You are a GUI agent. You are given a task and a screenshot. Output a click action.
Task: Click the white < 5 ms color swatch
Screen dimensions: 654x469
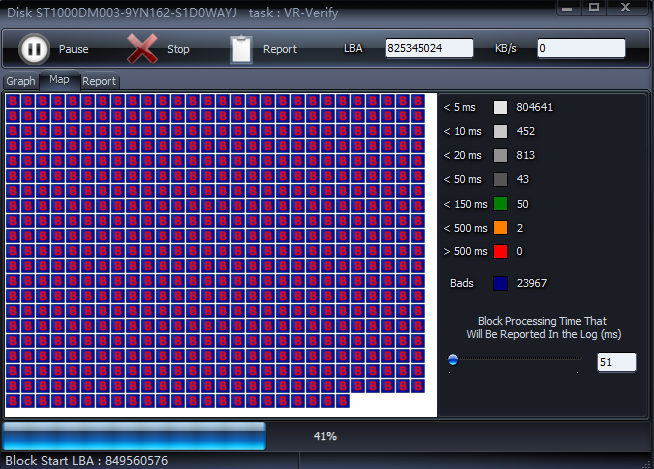tap(500, 107)
